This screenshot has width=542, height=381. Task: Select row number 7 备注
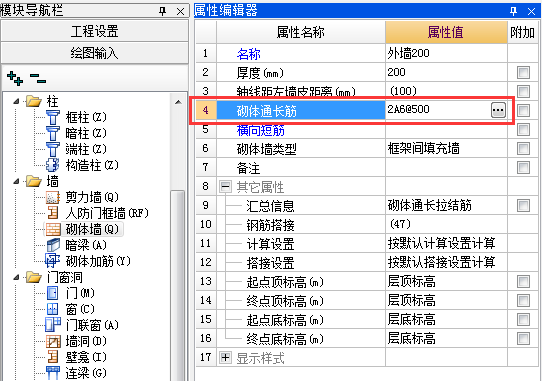(x=206, y=168)
